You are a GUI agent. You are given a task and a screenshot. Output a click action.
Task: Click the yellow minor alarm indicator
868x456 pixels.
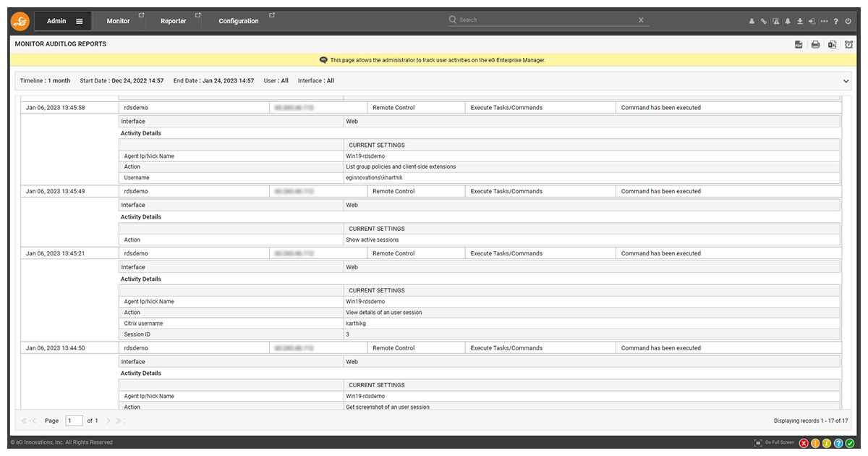coord(827,443)
